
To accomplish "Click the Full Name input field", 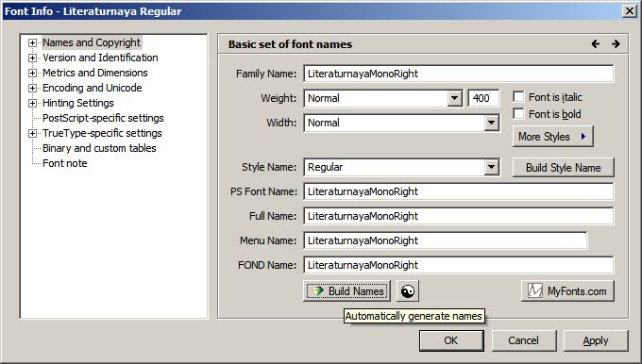I will click(x=459, y=216).
